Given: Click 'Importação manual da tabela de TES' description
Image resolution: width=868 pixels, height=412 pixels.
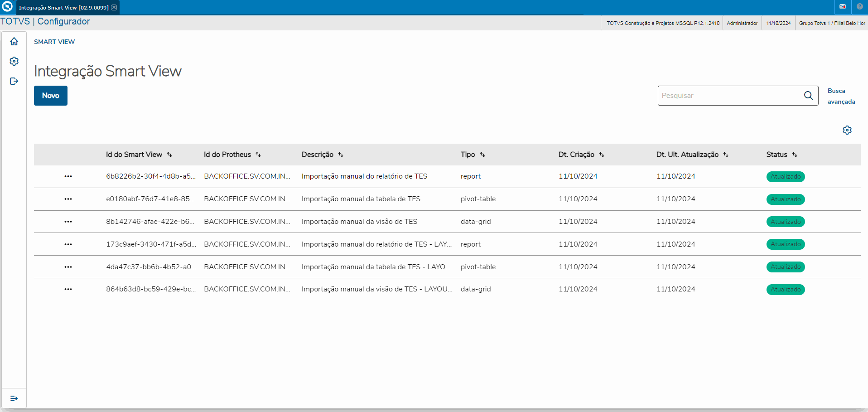Looking at the screenshot, I should (361, 199).
